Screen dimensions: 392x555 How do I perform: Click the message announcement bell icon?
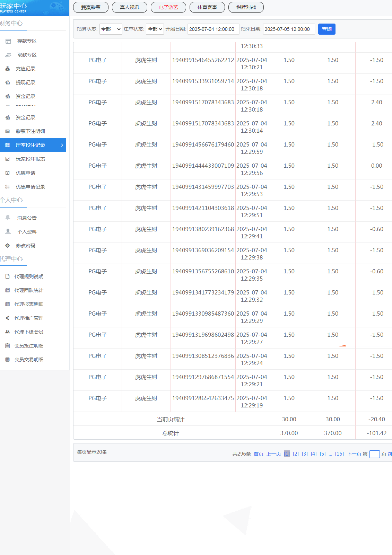pos(8,218)
